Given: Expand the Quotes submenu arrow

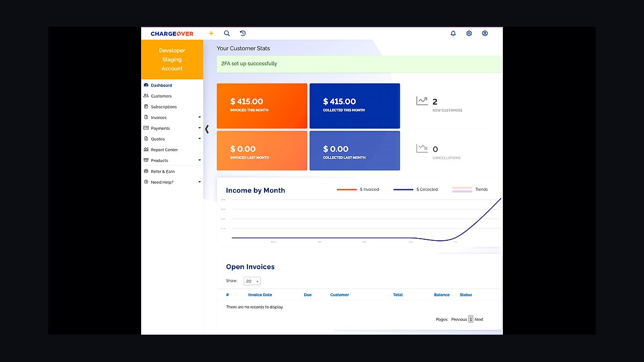Looking at the screenshot, I should [x=200, y=139].
